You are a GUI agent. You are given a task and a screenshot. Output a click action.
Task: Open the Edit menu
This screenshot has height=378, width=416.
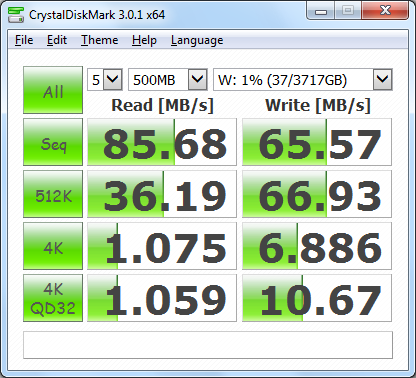click(x=57, y=40)
